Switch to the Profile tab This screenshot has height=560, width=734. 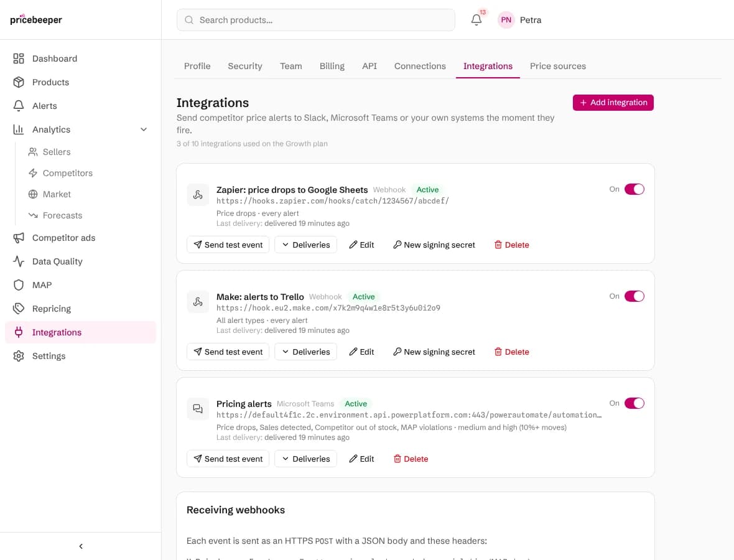(x=197, y=66)
